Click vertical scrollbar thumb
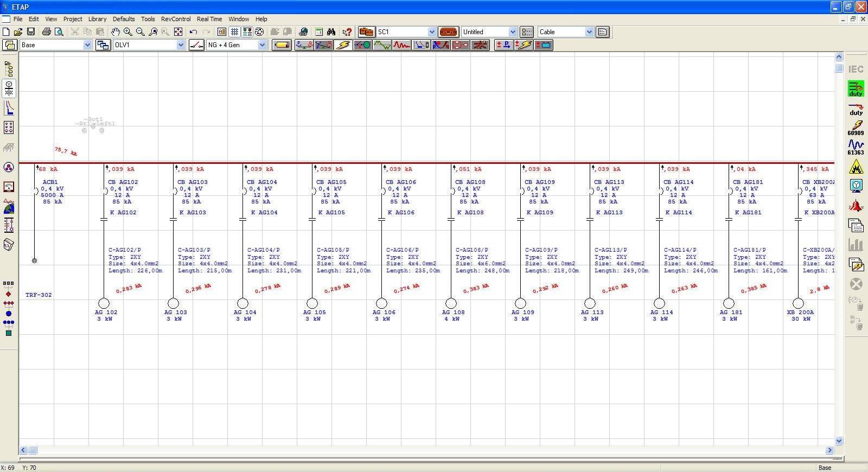868x472 pixels. 839,68
